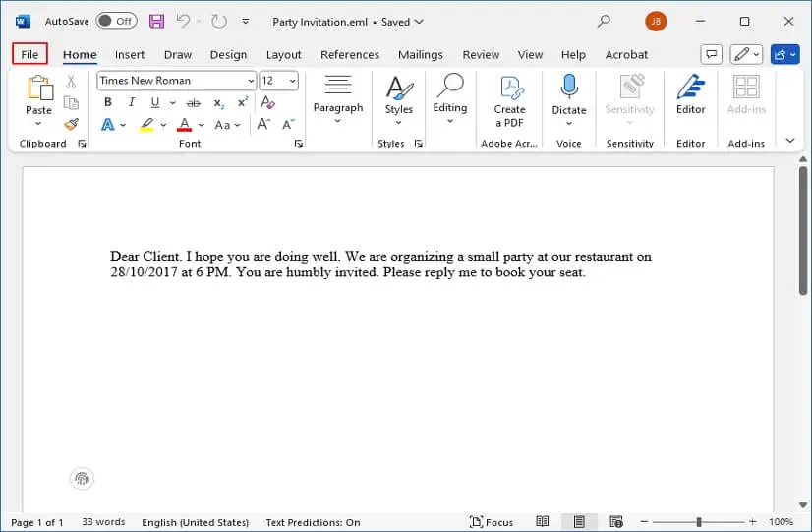Open the Comments pane button
Viewport: 812px width, 532px height.
(712, 54)
